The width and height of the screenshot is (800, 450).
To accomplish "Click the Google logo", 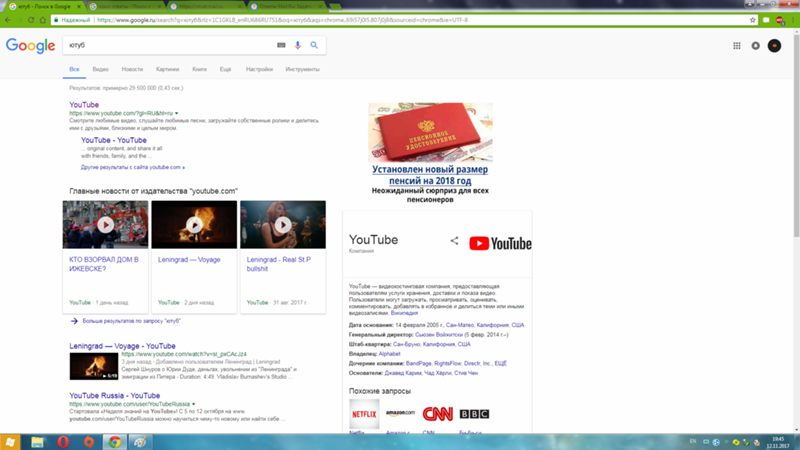I will coord(31,45).
